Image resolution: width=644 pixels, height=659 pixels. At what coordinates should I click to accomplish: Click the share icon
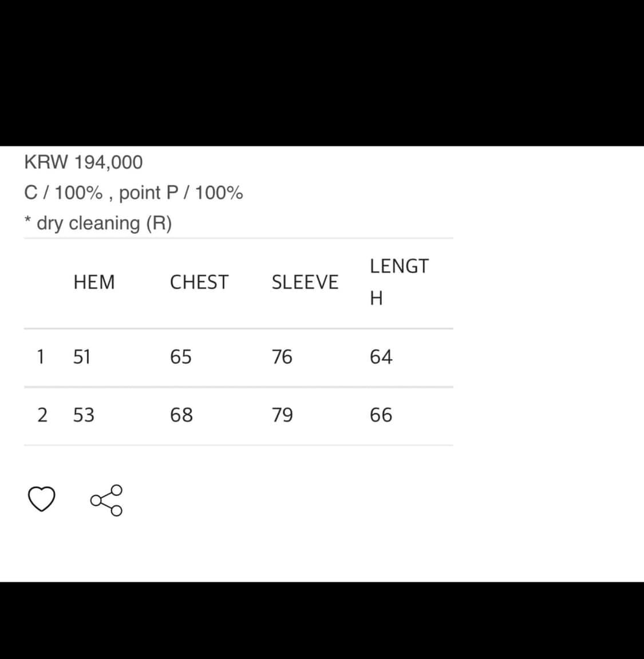point(106,500)
